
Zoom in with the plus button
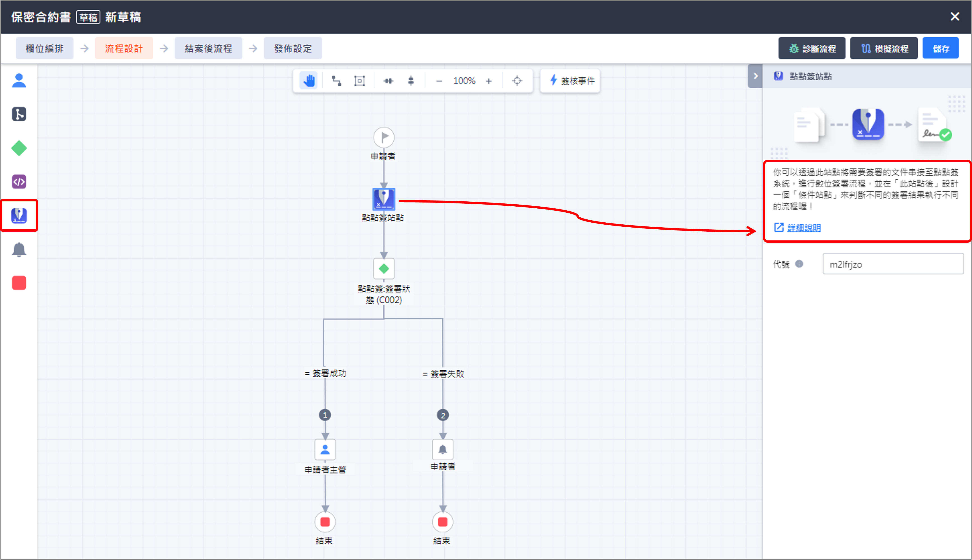point(489,81)
